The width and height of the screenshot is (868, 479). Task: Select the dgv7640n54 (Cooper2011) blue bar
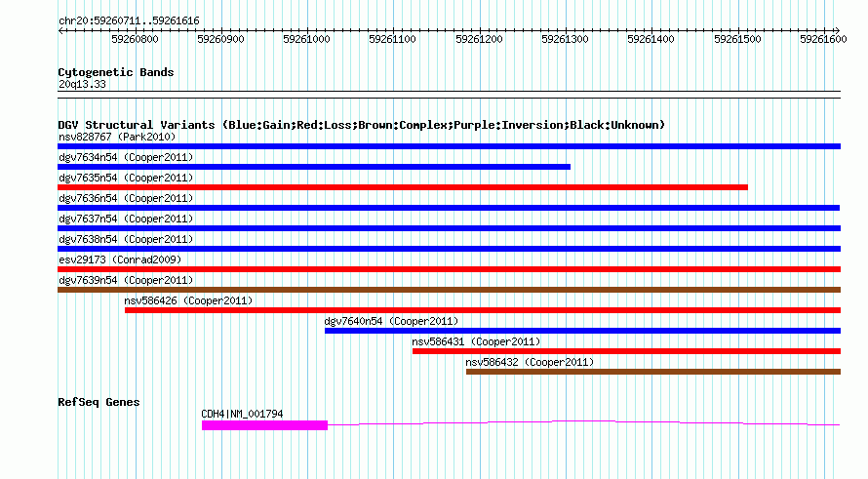pos(582,331)
